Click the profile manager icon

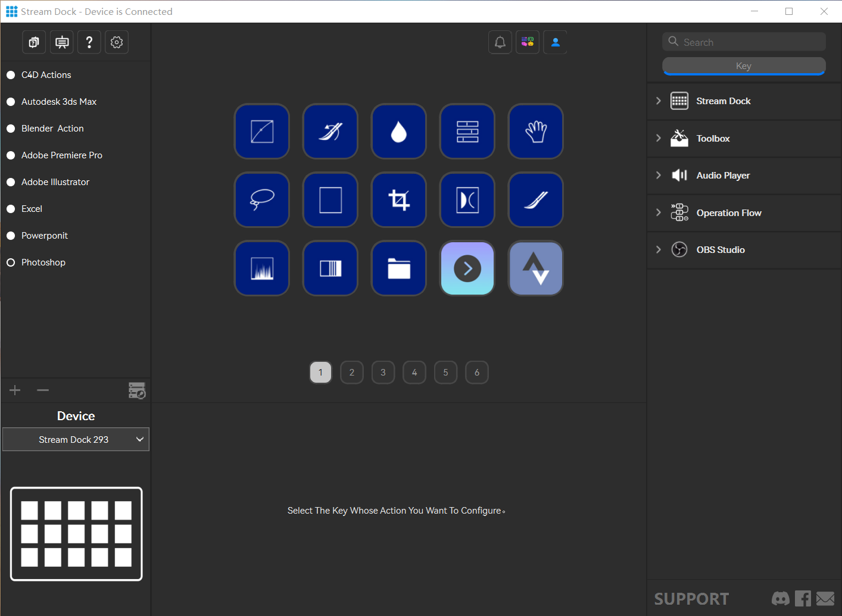tap(137, 390)
